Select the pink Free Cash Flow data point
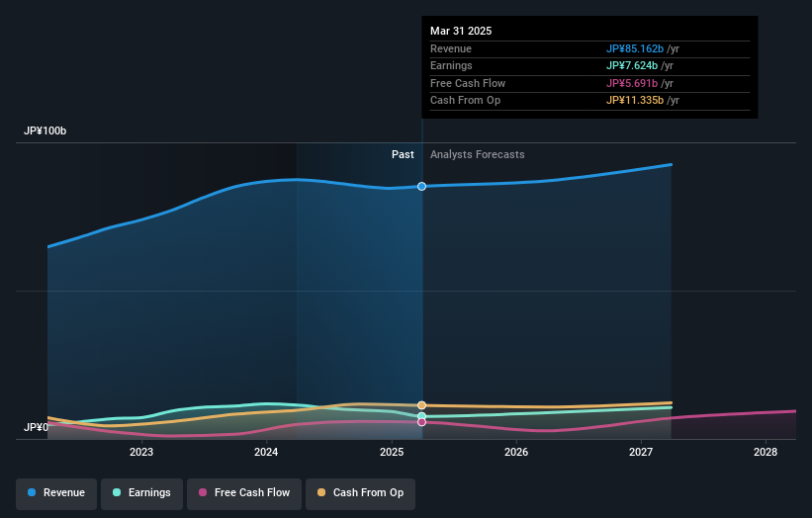Image resolution: width=812 pixels, height=518 pixels. (x=422, y=422)
